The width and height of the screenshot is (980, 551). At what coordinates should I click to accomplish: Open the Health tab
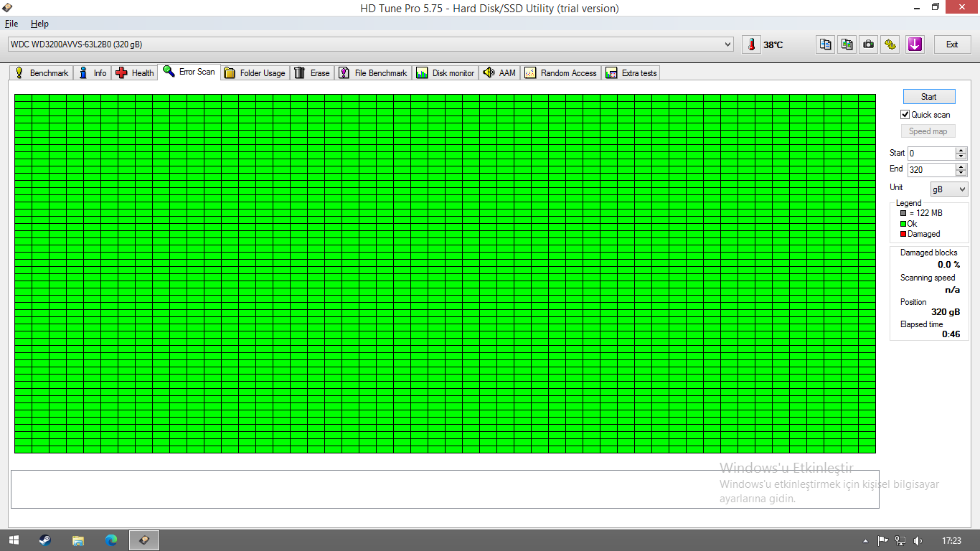pyautogui.click(x=135, y=72)
